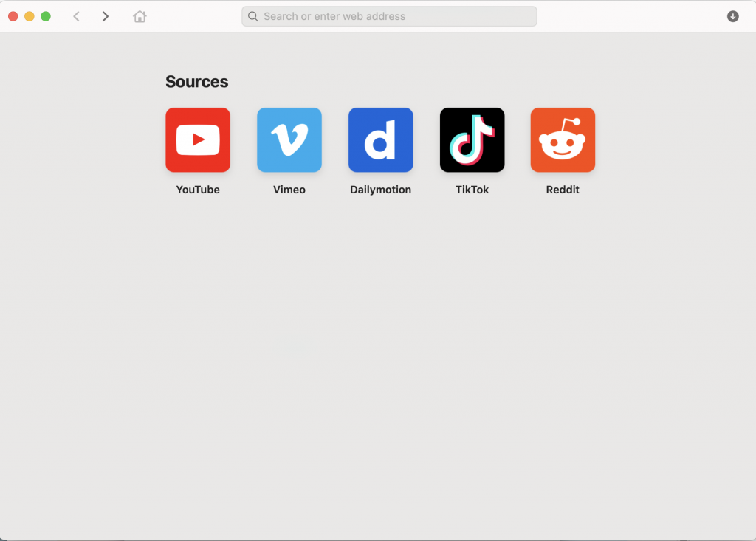Close the window with red button
Image resolution: width=756 pixels, height=541 pixels.
[13, 16]
